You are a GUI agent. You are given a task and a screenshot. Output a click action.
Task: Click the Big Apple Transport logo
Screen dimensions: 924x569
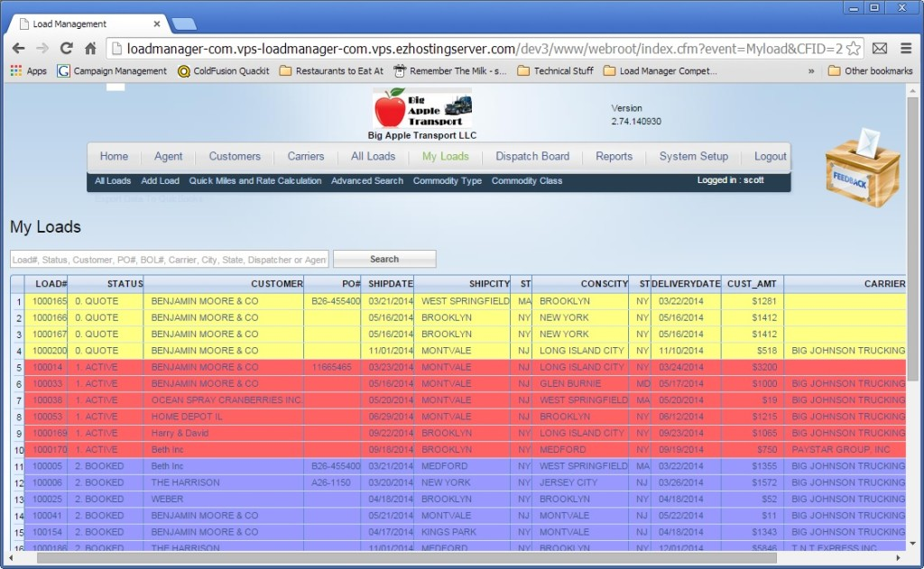tap(424, 108)
